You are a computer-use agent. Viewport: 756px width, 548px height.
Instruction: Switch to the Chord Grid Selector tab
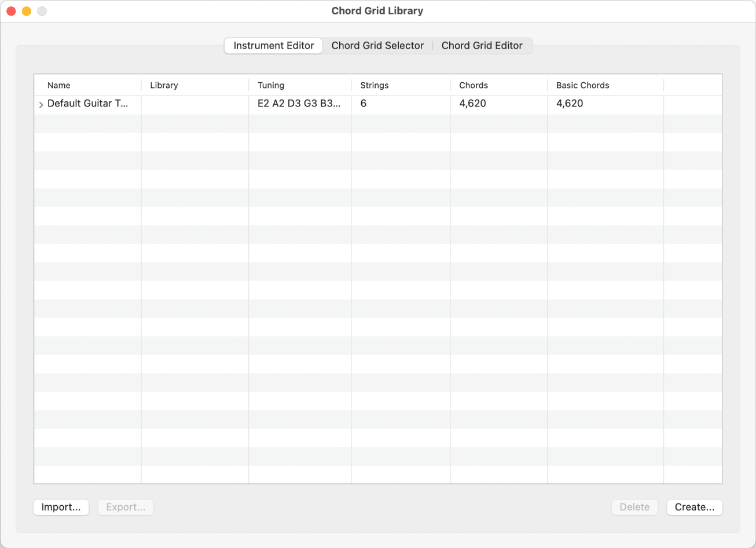tap(377, 45)
